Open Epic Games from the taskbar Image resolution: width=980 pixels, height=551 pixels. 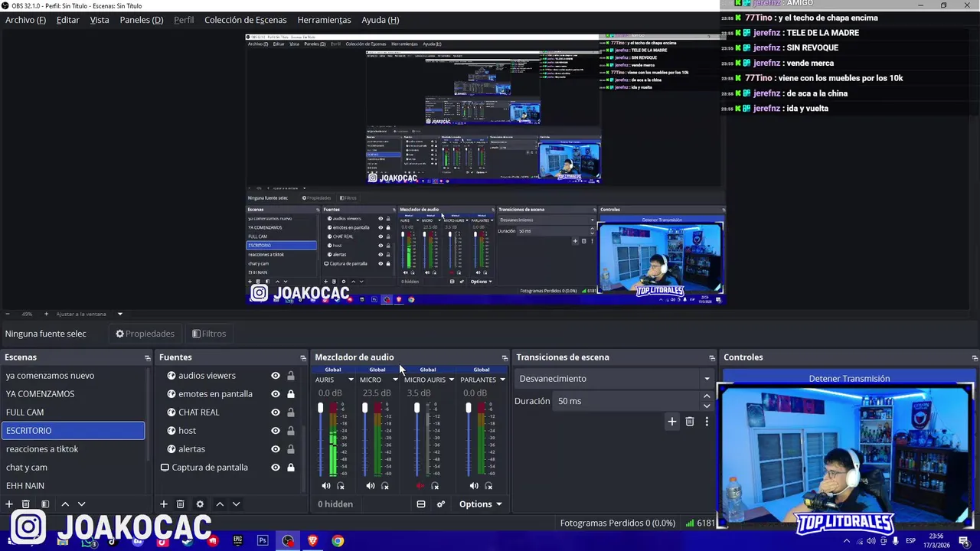pyautogui.click(x=238, y=541)
